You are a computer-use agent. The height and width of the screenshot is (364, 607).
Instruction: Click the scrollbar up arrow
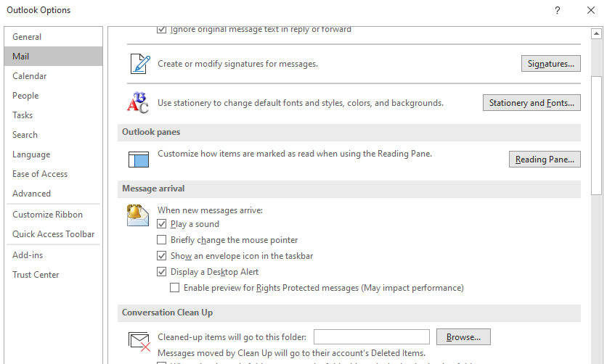tap(597, 34)
